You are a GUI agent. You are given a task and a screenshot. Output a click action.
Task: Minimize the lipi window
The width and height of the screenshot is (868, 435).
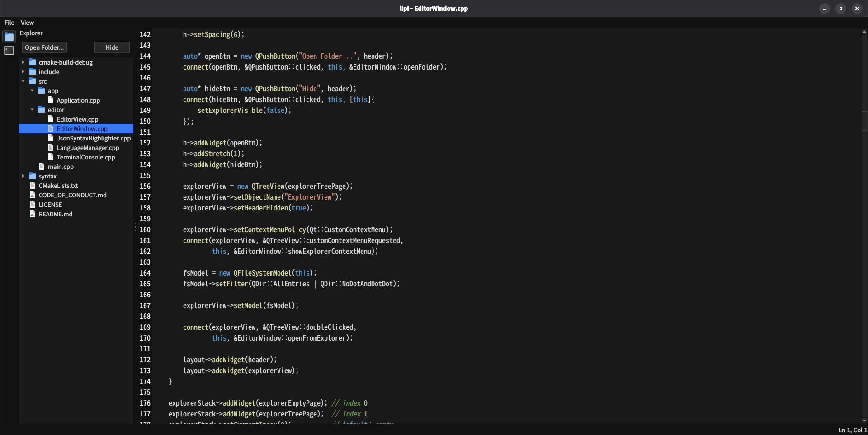click(825, 9)
